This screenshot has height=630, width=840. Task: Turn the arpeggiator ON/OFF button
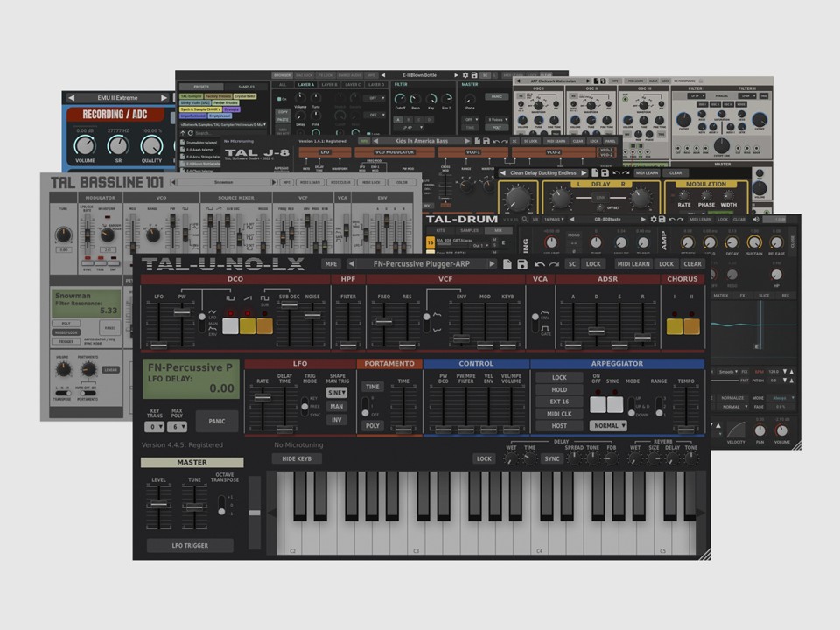tap(598, 404)
